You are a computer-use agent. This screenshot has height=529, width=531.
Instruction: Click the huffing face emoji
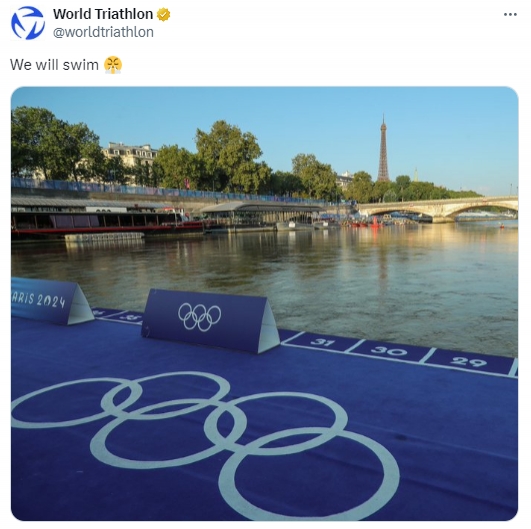pyautogui.click(x=113, y=65)
